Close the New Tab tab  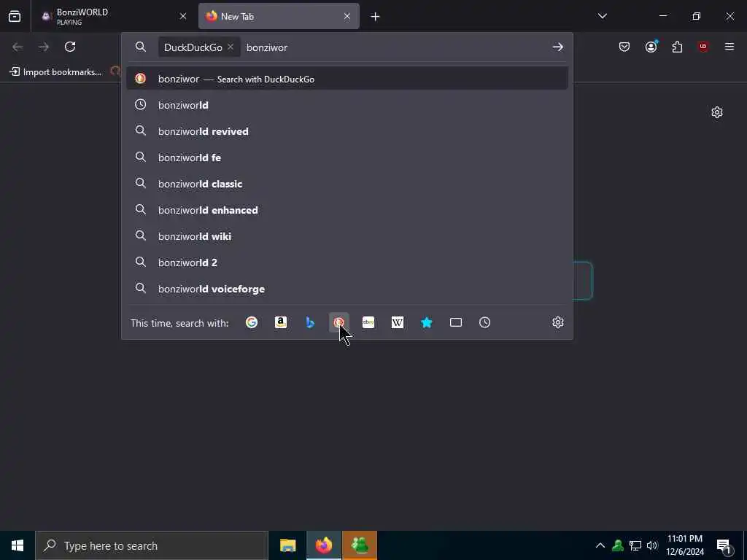347,16
